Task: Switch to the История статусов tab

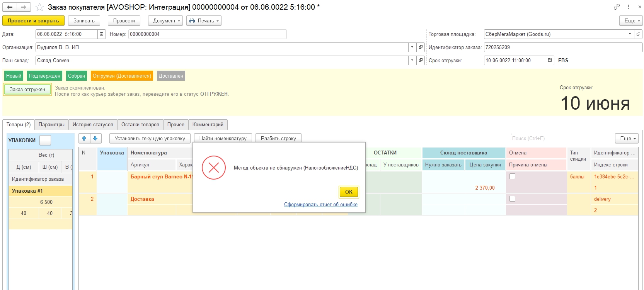Action: pyautogui.click(x=93, y=125)
